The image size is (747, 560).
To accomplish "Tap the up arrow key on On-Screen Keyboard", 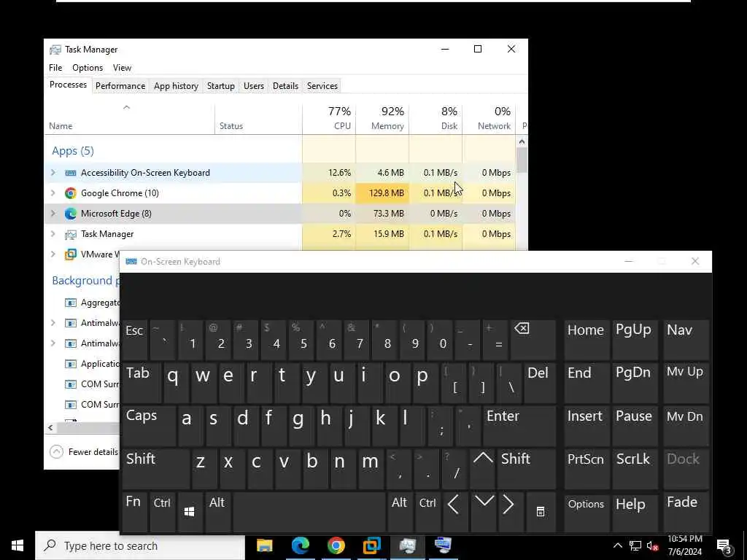I will pyautogui.click(x=483, y=469).
